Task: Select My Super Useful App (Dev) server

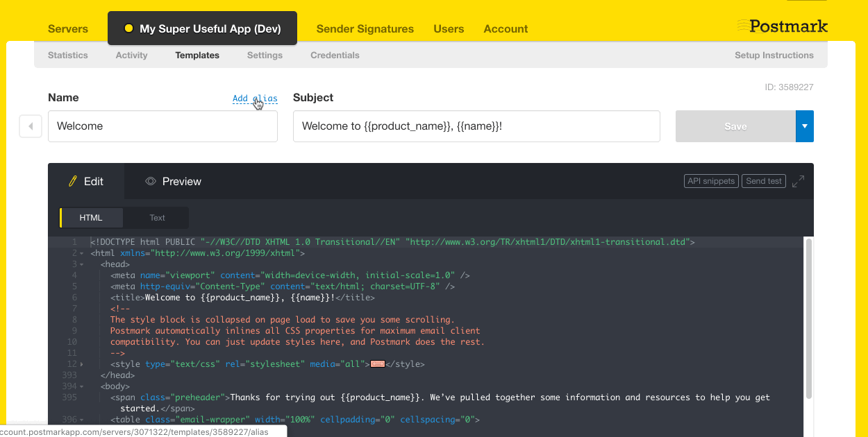Action: (202, 28)
